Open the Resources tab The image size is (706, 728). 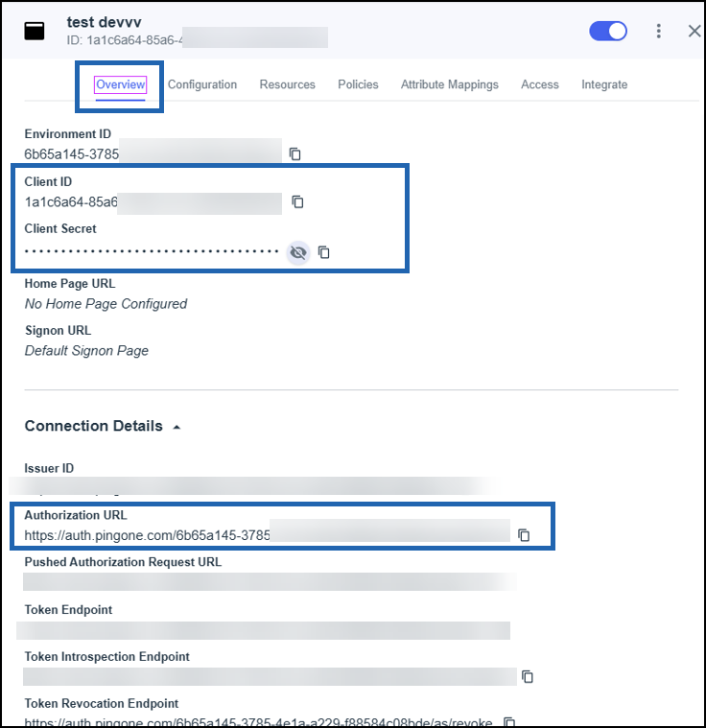(x=287, y=84)
